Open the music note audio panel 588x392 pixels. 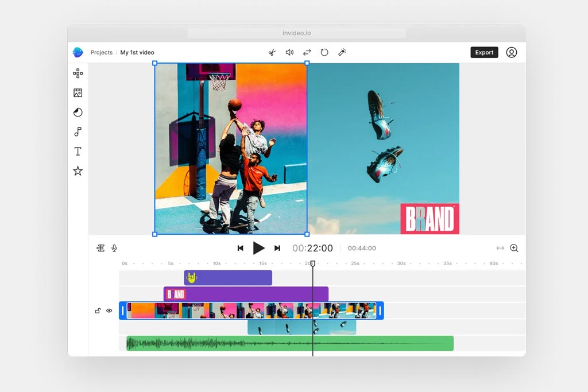point(78,132)
